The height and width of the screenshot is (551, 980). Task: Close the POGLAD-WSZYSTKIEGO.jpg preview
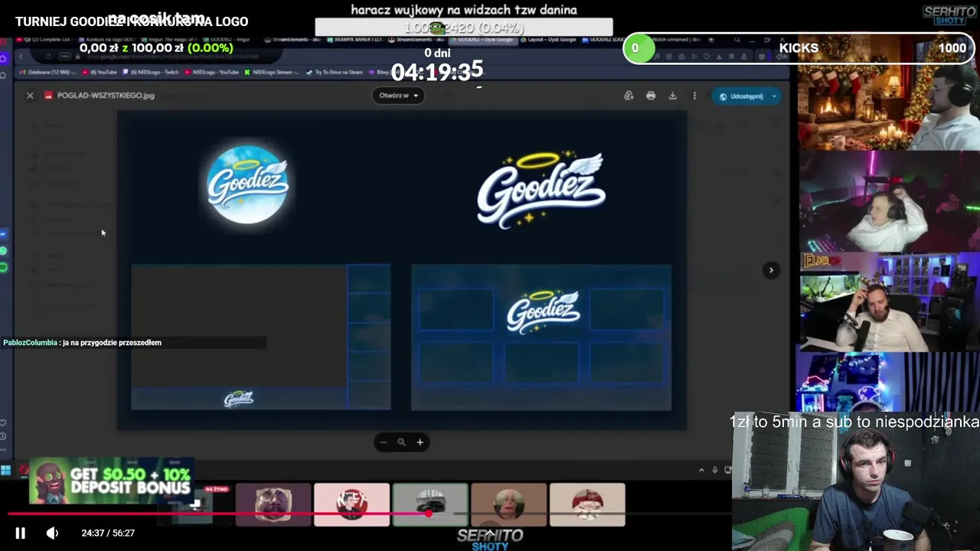30,96
